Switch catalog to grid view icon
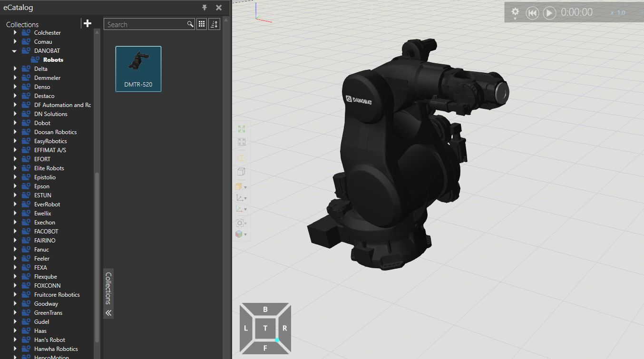 point(202,24)
